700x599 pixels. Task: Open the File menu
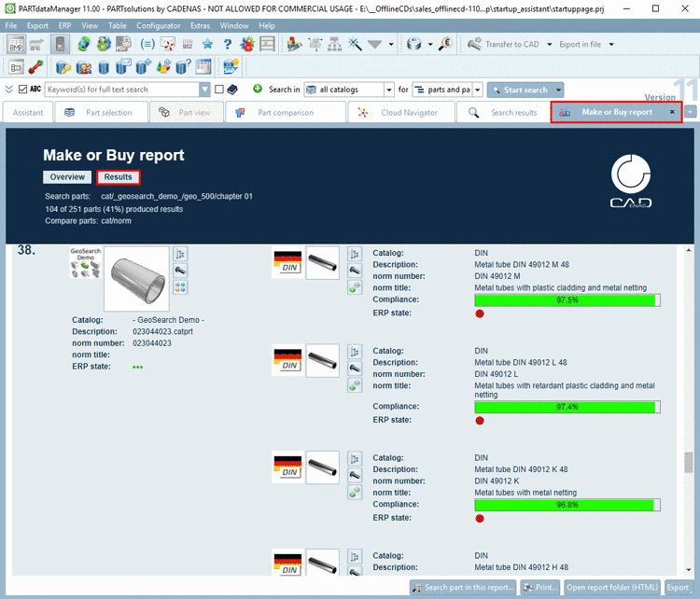coord(11,25)
